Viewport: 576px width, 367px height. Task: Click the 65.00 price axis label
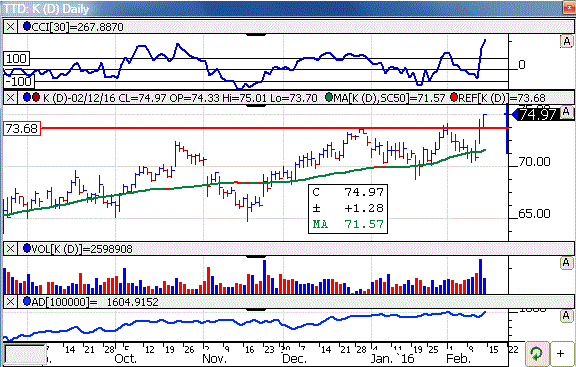[534, 214]
